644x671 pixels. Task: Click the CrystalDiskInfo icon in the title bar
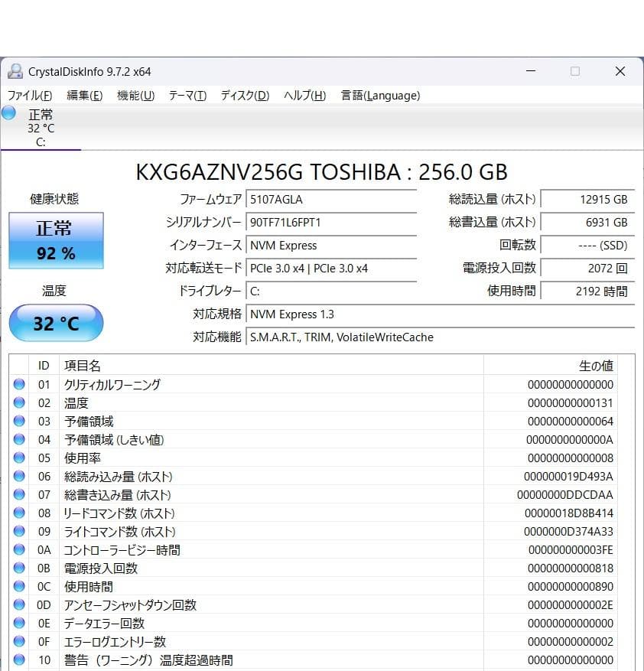tap(17, 70)
